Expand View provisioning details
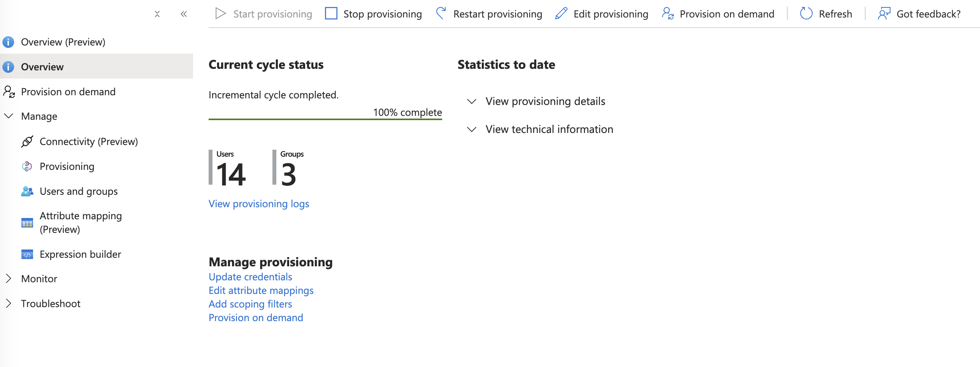This screenshot has height=367, width=980. [544, 101]
